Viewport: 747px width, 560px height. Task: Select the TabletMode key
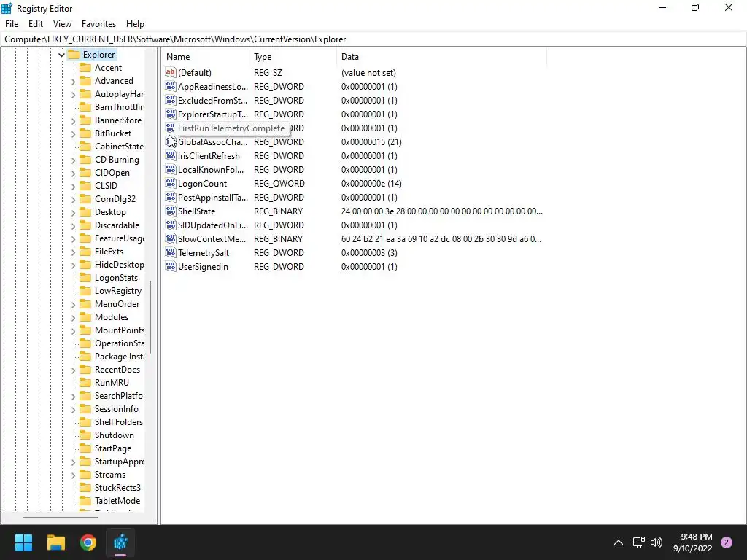point(117,500)
